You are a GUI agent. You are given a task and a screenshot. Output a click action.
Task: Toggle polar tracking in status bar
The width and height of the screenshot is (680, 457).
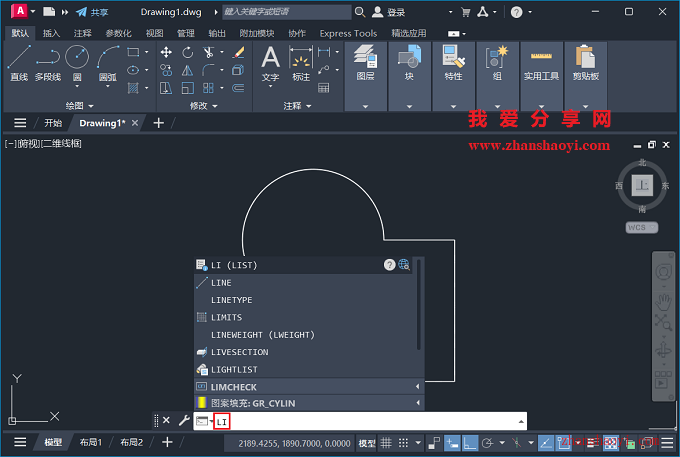click(487, 443)
